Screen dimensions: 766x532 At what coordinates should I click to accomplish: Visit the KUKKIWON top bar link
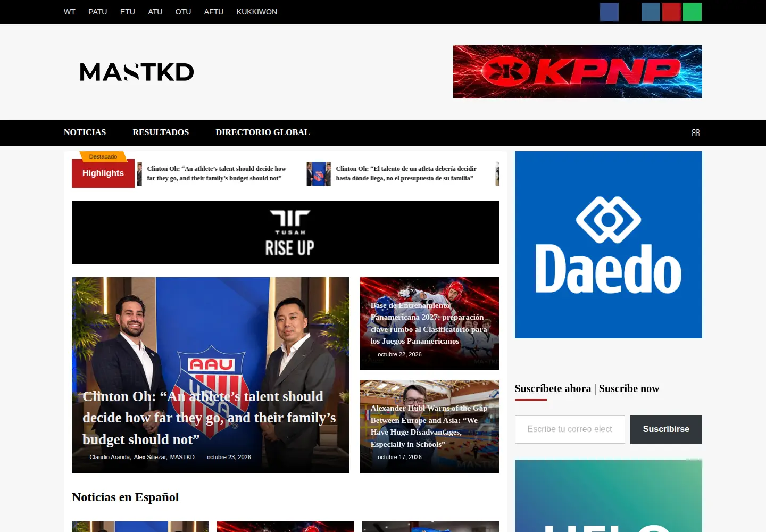pyautogui.click(x=257, y=12)
